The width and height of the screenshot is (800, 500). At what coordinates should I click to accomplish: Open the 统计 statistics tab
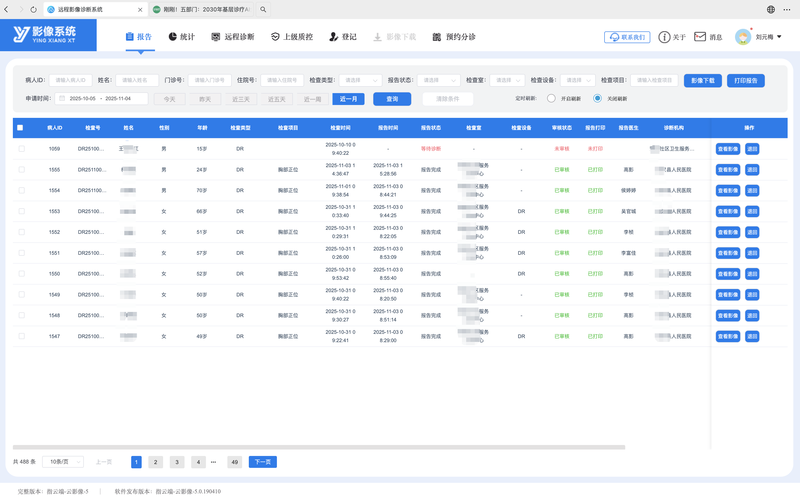point(181,37)
